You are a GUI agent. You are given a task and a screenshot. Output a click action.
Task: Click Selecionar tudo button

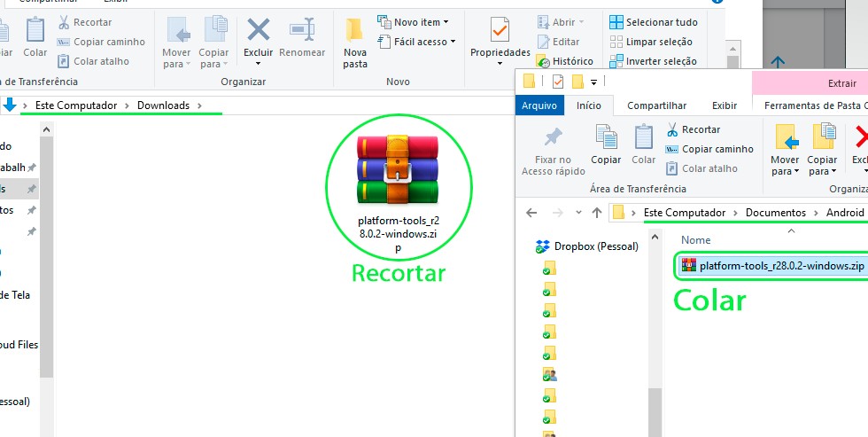[654, 22]
